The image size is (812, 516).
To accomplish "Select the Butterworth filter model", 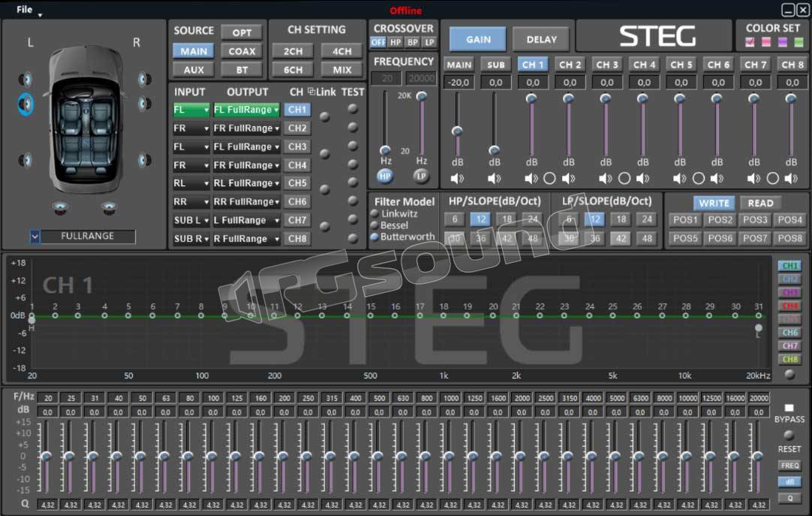I will (375, 237).
